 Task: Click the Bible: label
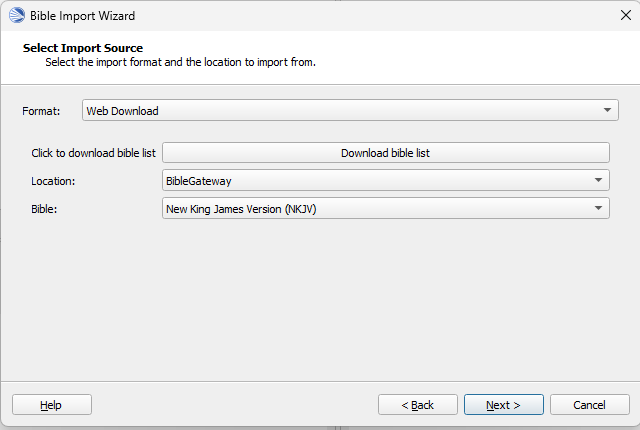[44, 209]
